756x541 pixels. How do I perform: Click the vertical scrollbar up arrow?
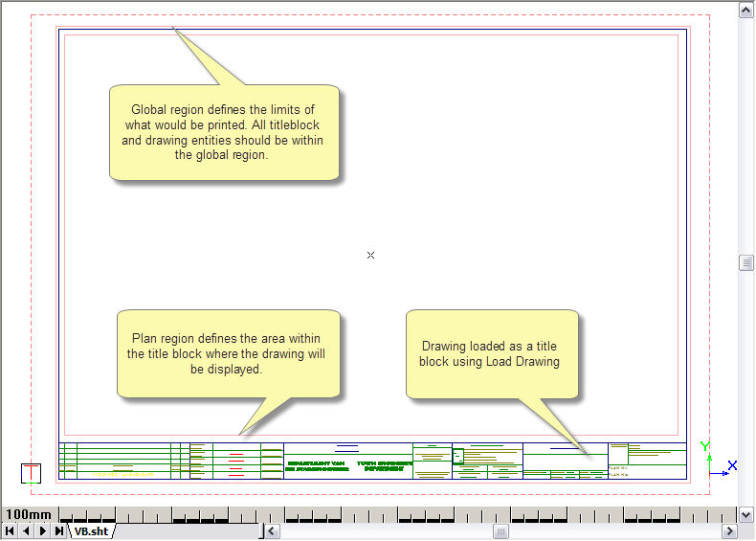[745, 9]
